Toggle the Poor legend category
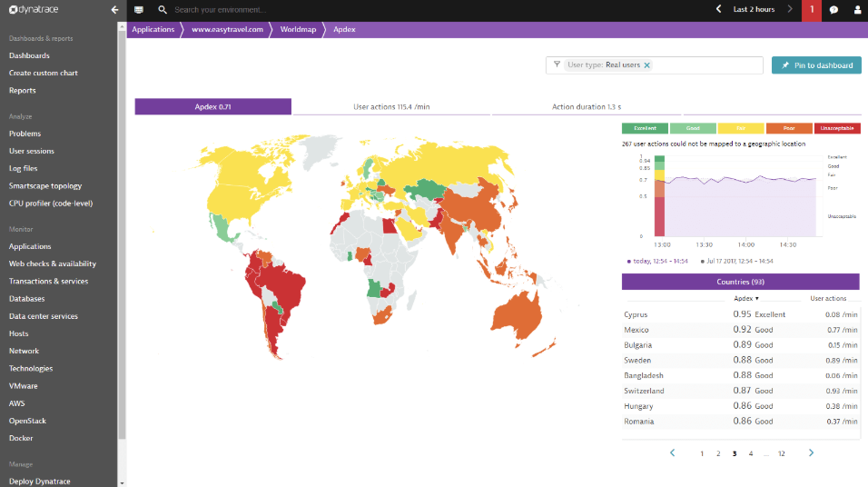This screenshot has width=868, height=487. [x=789, y=128]
